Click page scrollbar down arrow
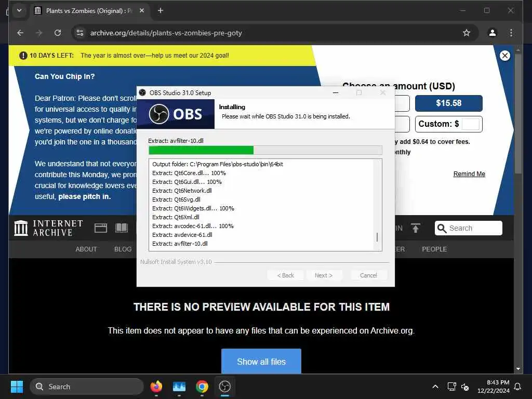Image resolution: width=532 pixels, height=399 pixels. 518,369
